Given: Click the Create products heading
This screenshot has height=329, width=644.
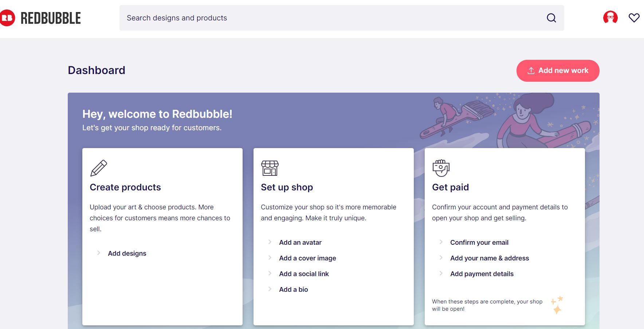Looking at the screenshot, I should click(x=125, y=187).
